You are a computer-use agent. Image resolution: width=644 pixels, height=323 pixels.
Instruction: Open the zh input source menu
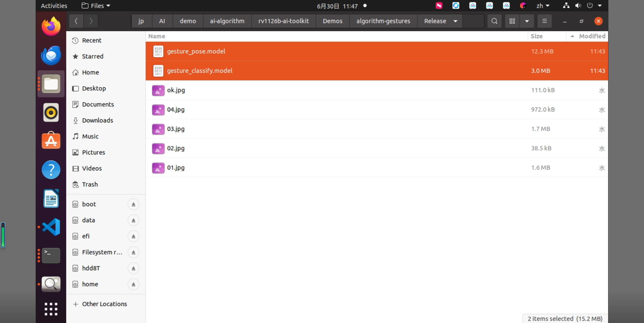[x=543, y=6]
